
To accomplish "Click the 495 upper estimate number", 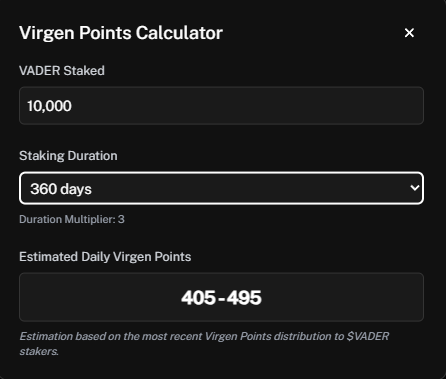I will click(x=244, y=297).
